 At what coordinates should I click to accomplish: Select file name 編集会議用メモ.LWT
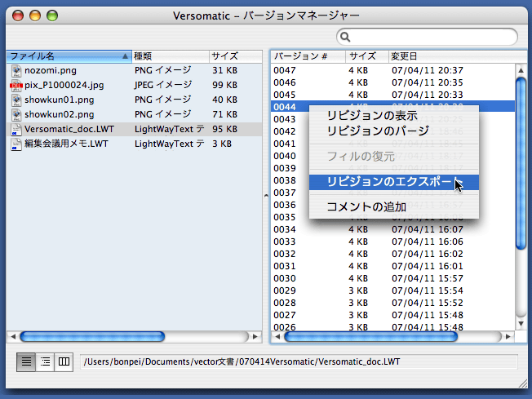coord(66,144)
